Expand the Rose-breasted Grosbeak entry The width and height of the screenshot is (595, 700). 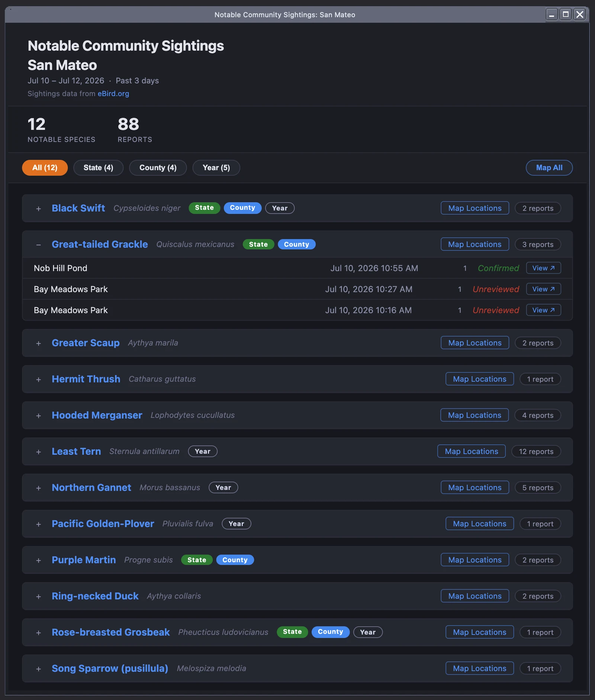click(38, 633)
